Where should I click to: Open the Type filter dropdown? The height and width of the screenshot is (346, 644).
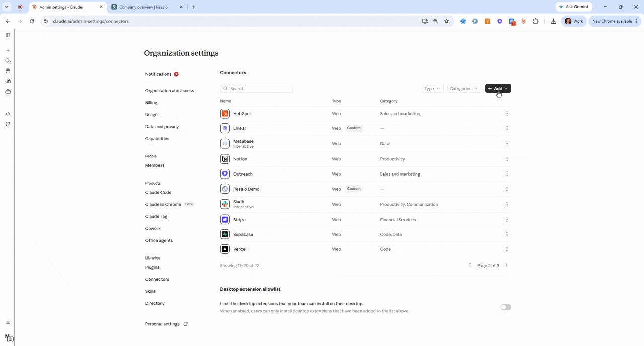point(432,89)
